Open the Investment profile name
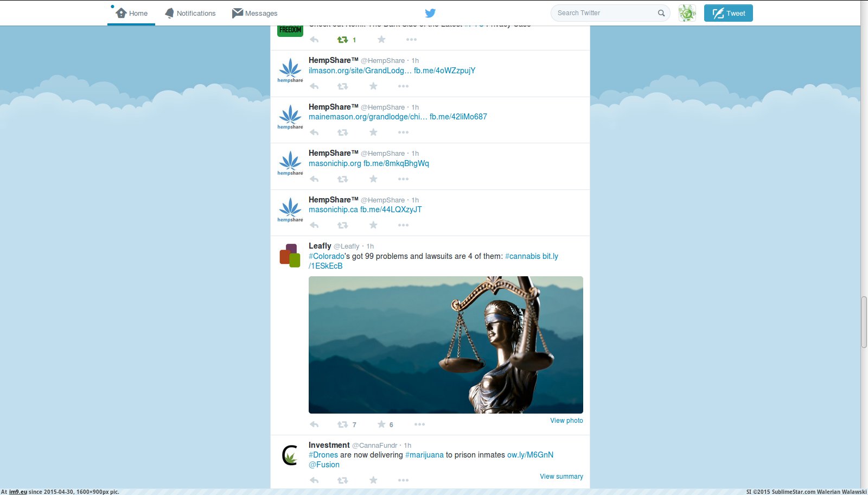The width and height of the screenshot is (868, 495). pyautogui.click(x=329, y=445)
